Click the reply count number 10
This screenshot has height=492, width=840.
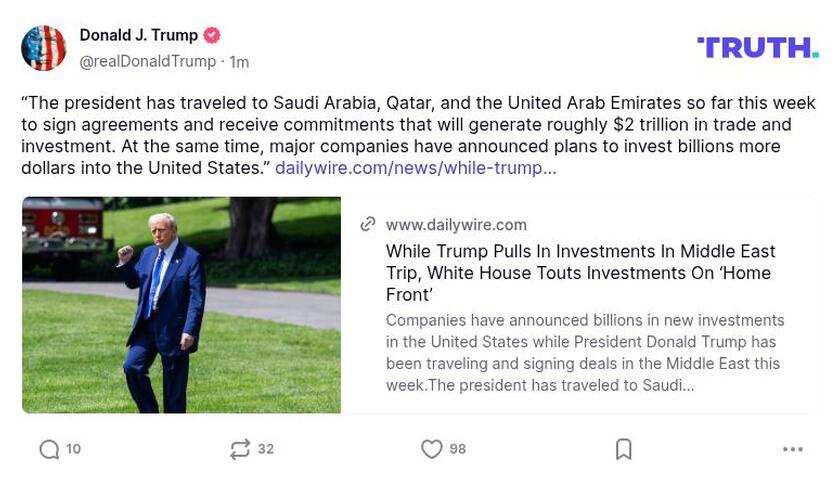[74, 449]
